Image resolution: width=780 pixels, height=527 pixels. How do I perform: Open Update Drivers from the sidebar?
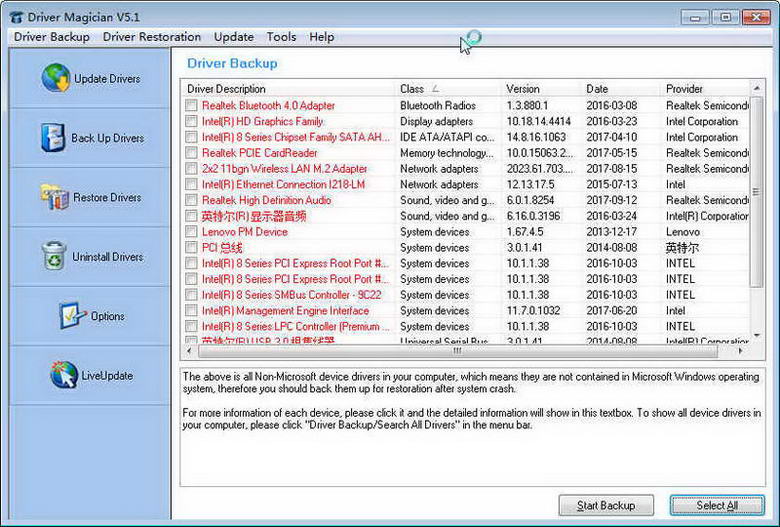(90, 78)
